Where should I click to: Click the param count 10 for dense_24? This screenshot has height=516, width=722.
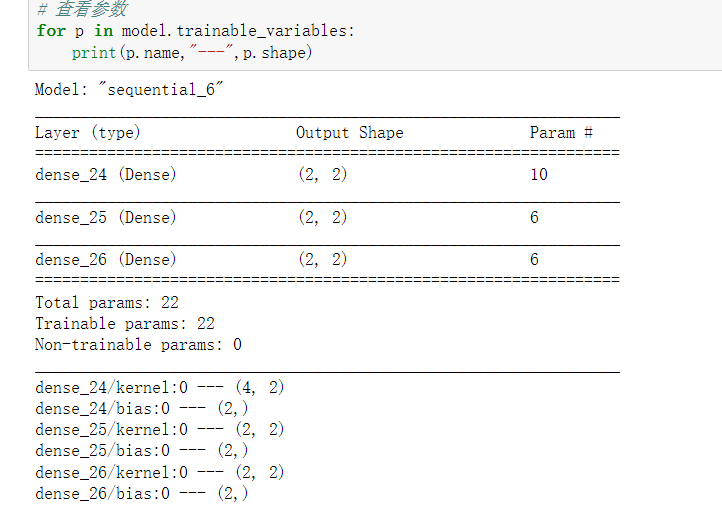pos(539,175)
